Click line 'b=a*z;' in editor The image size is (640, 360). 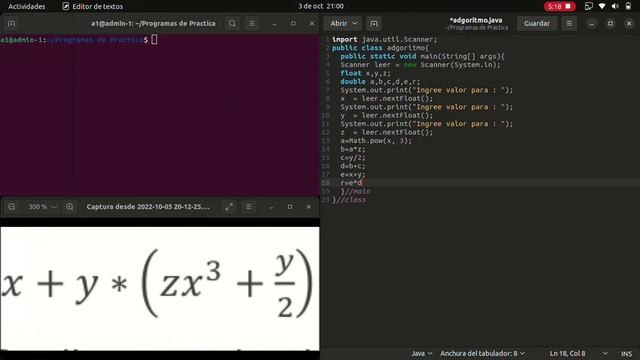coord(353,149)
